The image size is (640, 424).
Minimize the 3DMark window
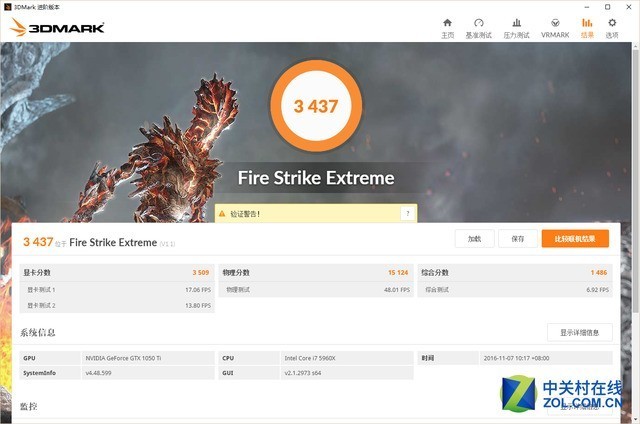(x=587, y=7)
